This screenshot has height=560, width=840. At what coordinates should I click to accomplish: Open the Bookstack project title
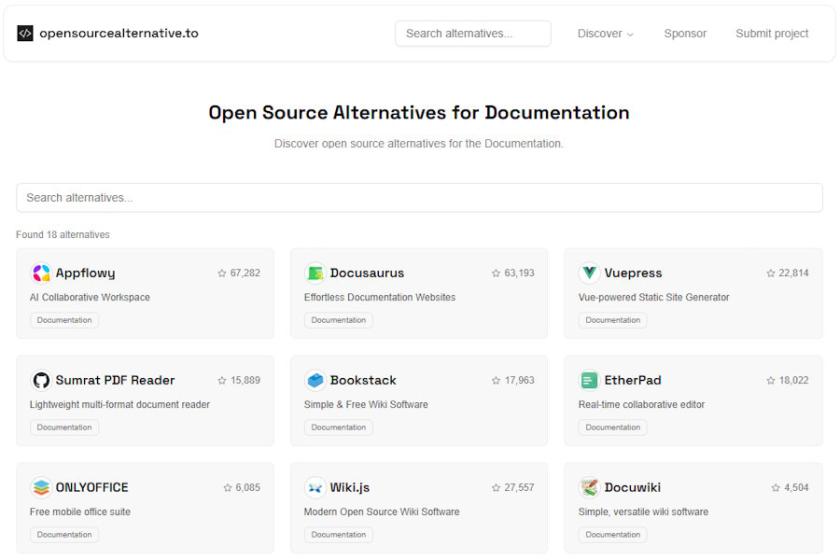click(x=363, y=380)
